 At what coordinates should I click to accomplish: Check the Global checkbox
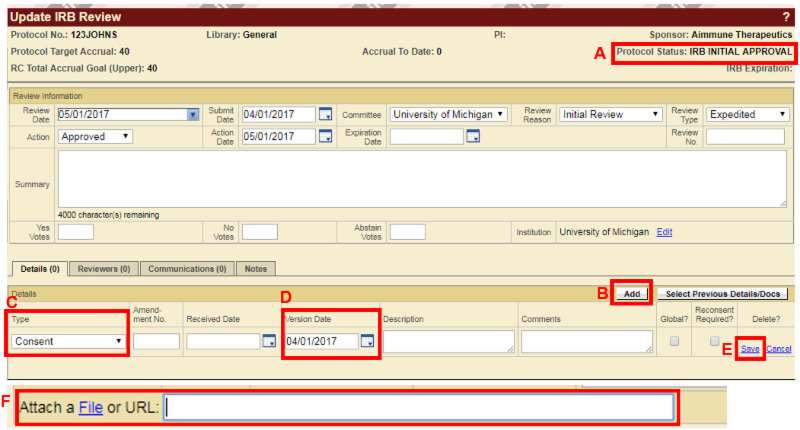pyautogui.click(x=676, y=342)
